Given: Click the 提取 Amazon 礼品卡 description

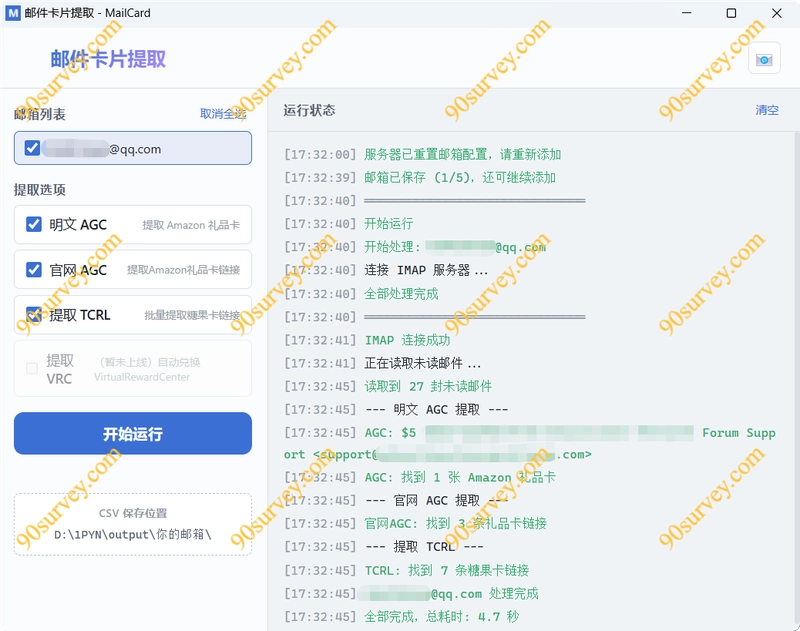Looking at the screenshot, I should (x=191, y=225).
